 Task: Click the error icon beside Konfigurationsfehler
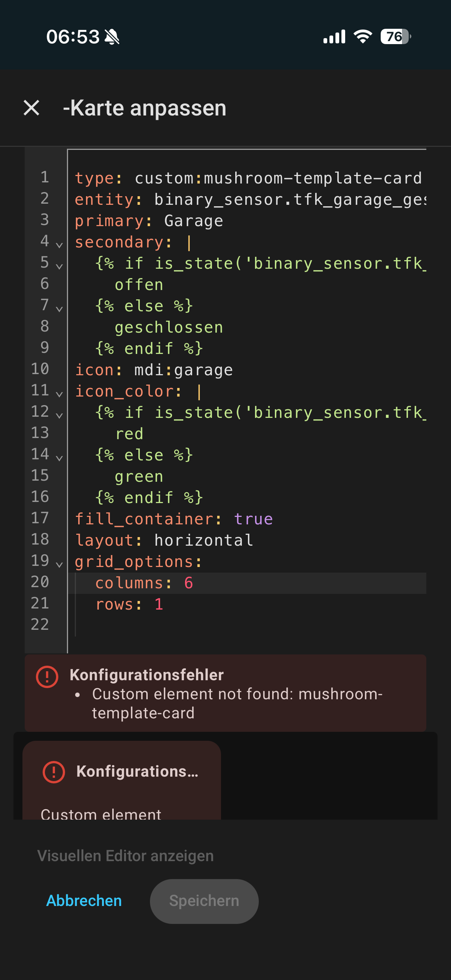pyautogui.click(x=47, y=677)
